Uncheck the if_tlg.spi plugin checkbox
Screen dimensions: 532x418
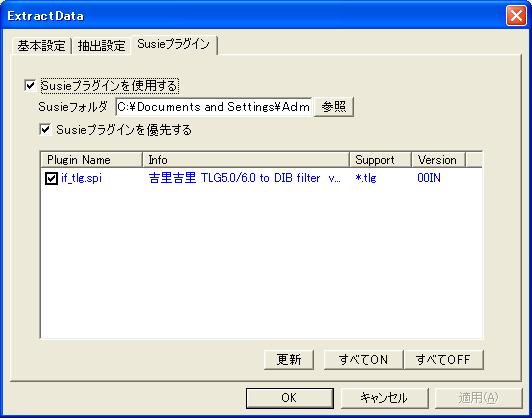pos(51,178)
